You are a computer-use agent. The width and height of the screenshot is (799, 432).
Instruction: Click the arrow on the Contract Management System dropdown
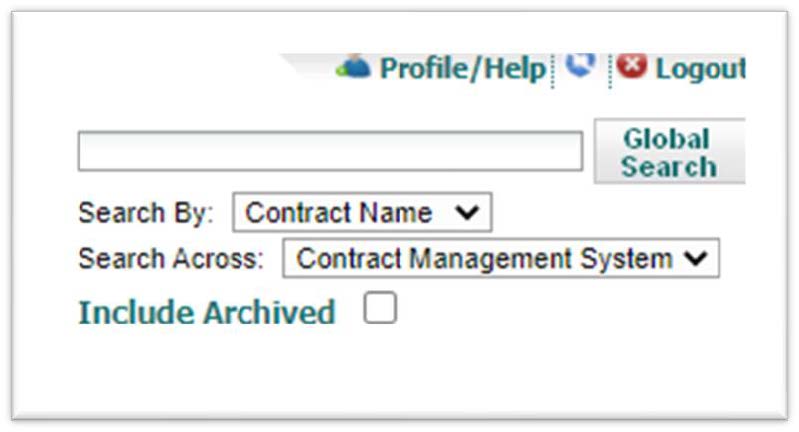pos(695,258)
